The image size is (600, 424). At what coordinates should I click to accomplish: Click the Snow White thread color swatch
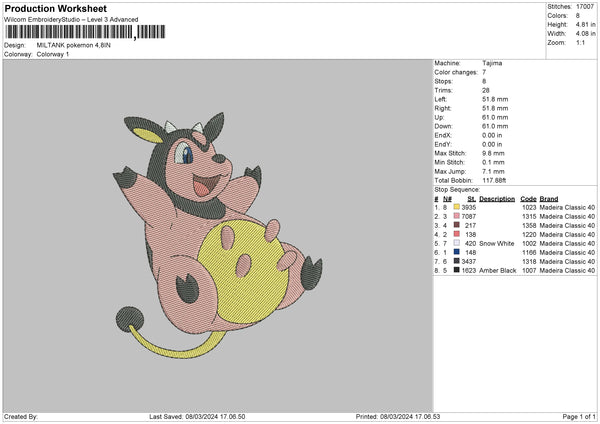pyautogui.click(x=457, y=243)
